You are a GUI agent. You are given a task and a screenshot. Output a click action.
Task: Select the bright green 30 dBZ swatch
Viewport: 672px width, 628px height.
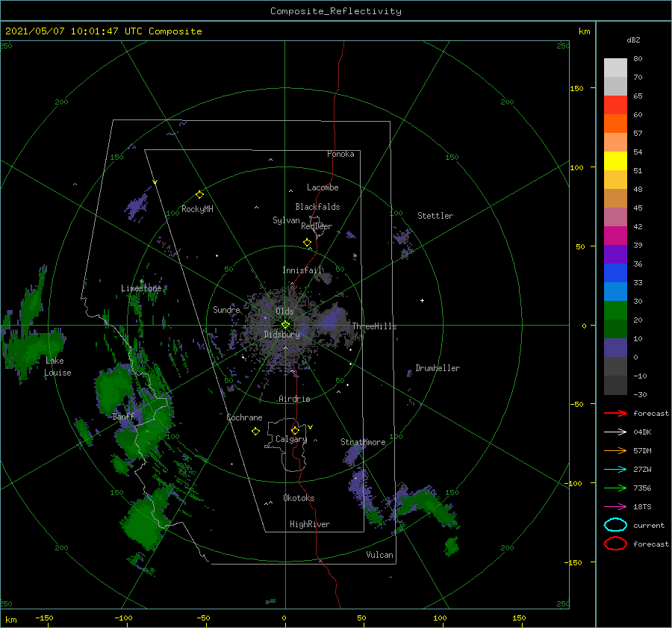pyautogui.click(x=615, y=311)
